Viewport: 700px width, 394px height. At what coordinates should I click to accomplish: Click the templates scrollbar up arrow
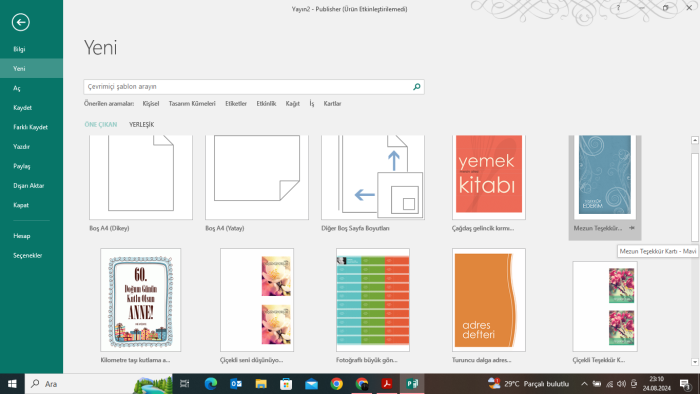[695, 140]
